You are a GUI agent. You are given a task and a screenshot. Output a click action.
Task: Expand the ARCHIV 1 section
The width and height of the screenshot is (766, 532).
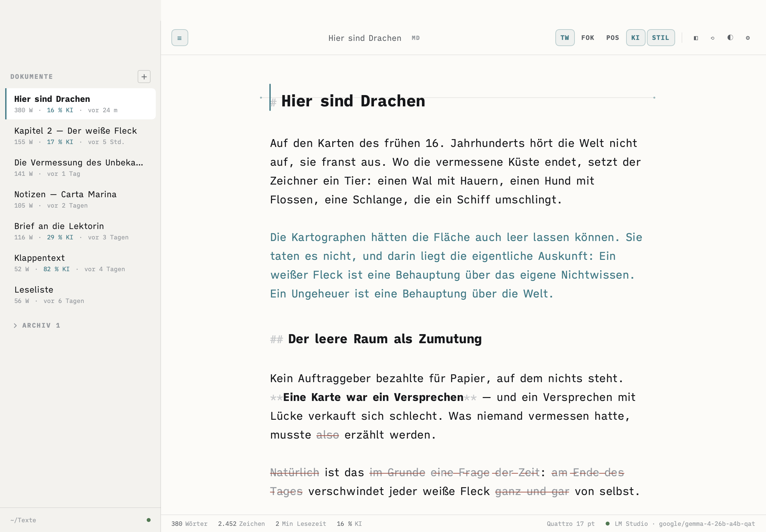tap(37, 325)
